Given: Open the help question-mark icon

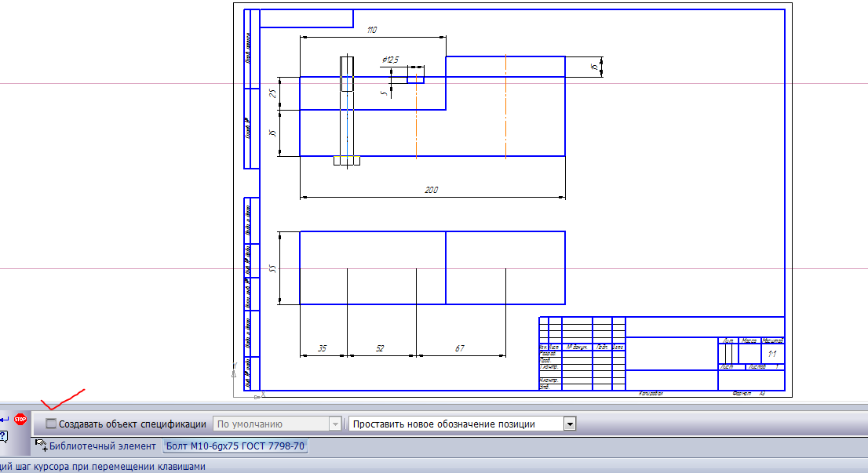Looking at the screenshot, I should (x=3, y=437).
